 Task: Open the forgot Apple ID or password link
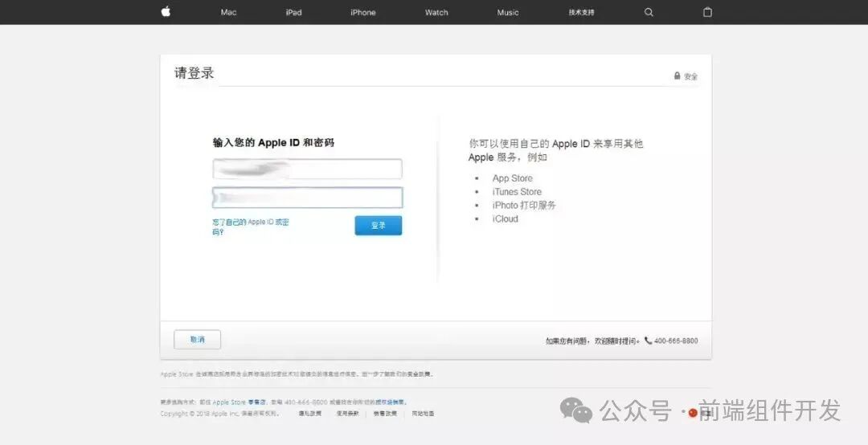[x=251, y=227]
